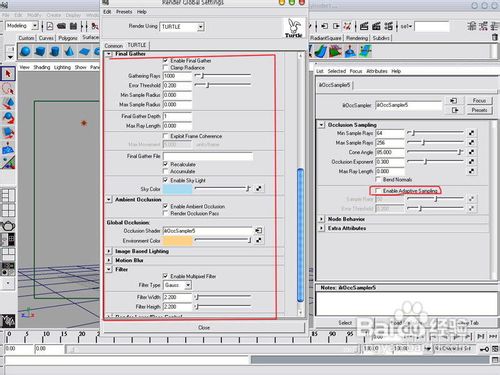The height and width of the screenshot is (375, 500).
Task: Jump to end of playback range button
Action: point(493,337)
